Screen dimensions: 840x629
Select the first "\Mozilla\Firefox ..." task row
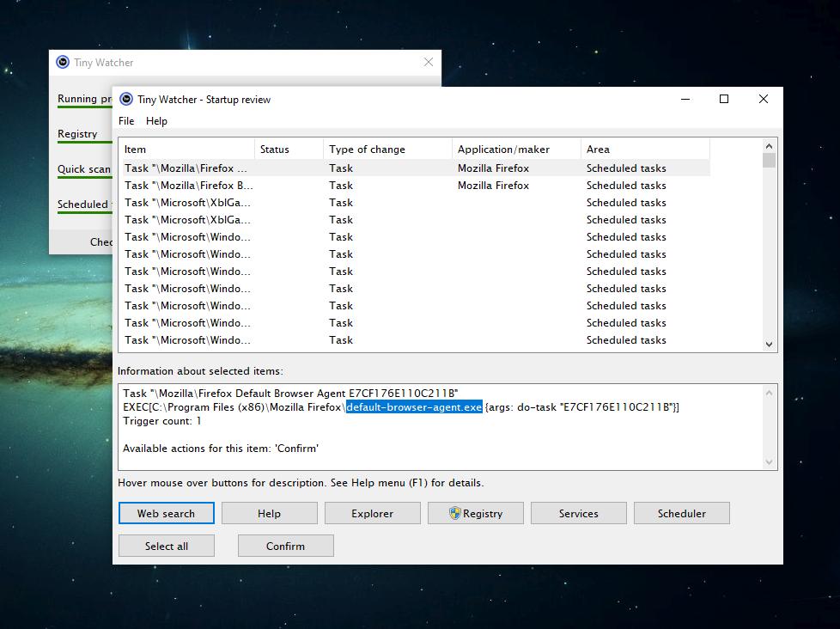coord(417,168)
